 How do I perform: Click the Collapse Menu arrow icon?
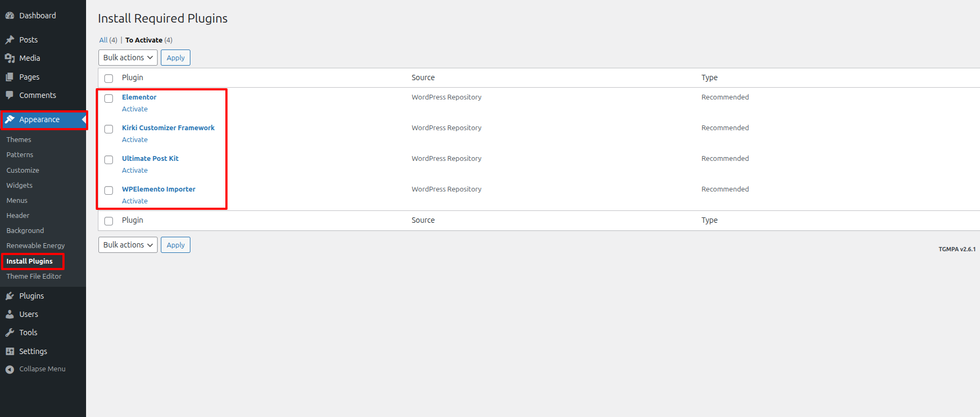pyautogui.click(x=10, y=369)
